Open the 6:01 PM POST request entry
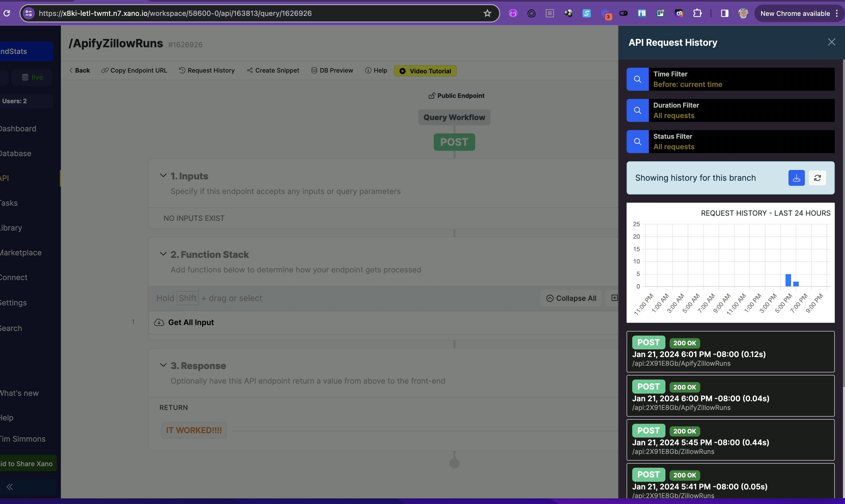This screenshot has height=504, width=845. point(730,352)
